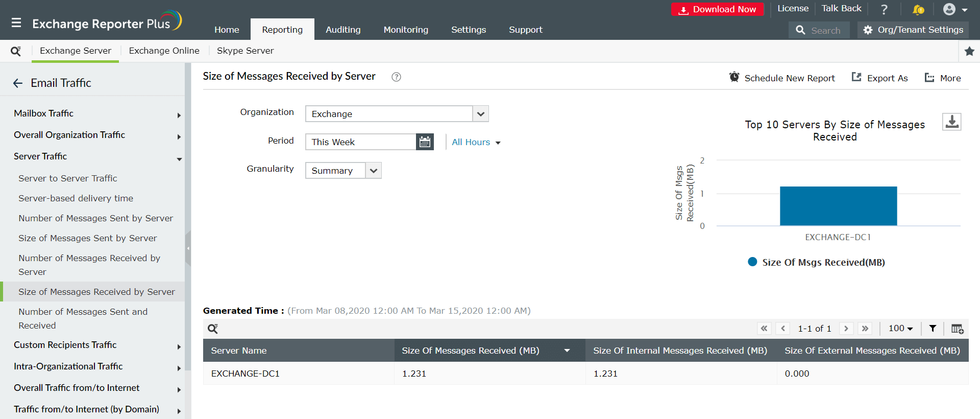980x419 pixels.
Task: Go to next page of results
Action: [x=846, y=329]
